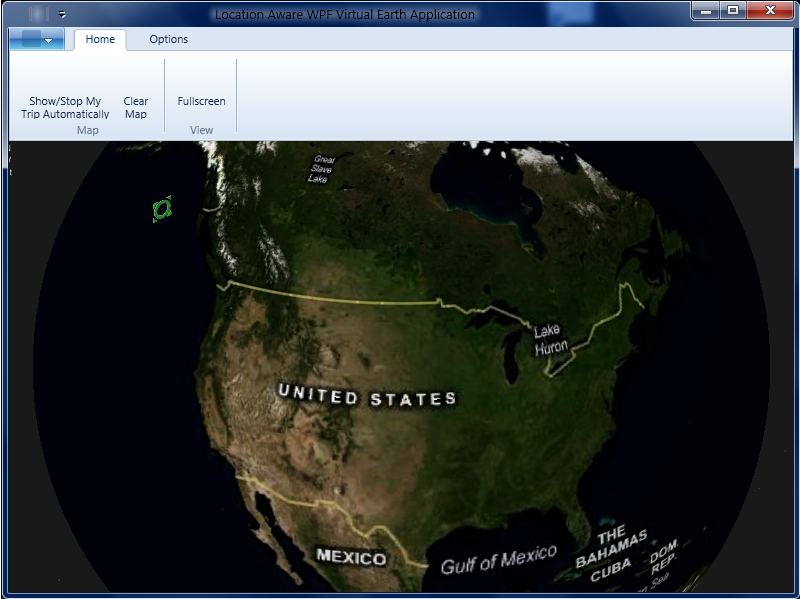This screenshot has height=599, width=800.
Task: Open the blue application menu button
Action: (37, 39)
